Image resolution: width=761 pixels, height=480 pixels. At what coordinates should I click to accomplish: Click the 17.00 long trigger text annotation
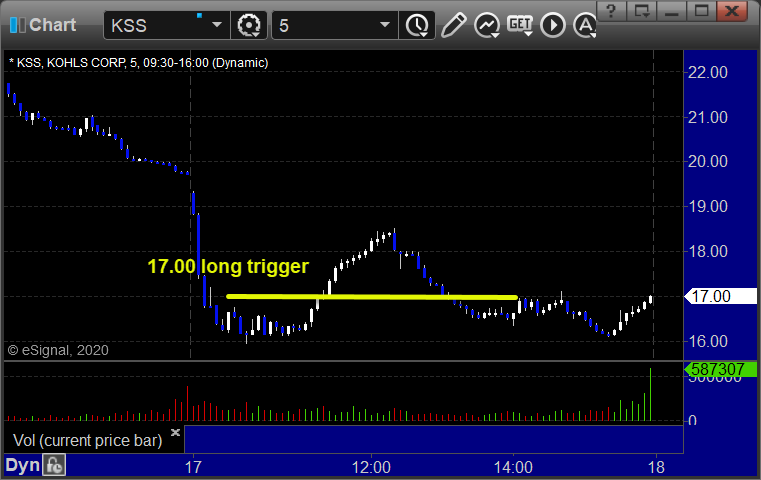[x=228, y=266]
